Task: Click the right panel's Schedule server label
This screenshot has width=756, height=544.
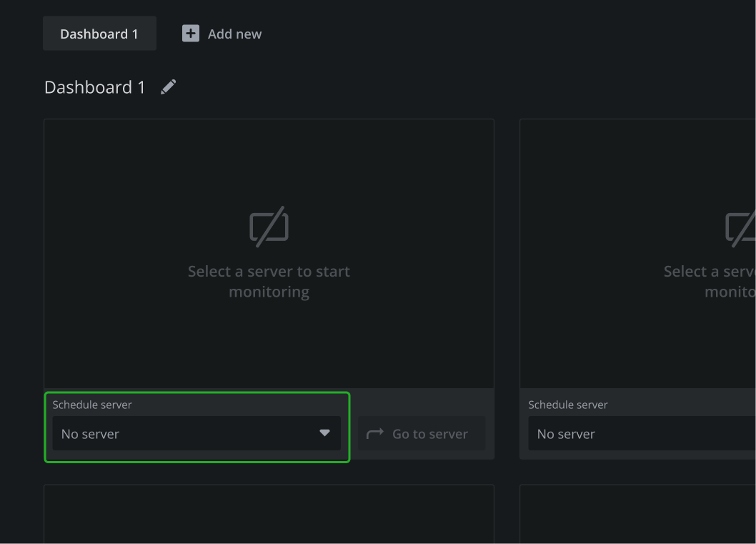Action: coord(568,405)
